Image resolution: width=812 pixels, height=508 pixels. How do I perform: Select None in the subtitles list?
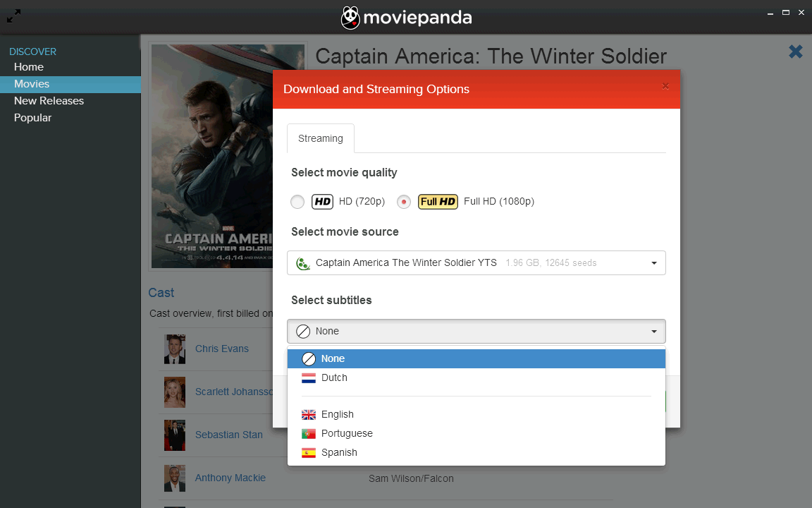pos(333,359)
